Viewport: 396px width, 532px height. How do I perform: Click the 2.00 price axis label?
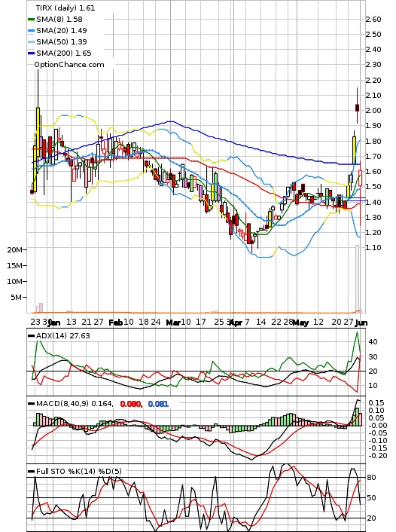tap(373, 110)
